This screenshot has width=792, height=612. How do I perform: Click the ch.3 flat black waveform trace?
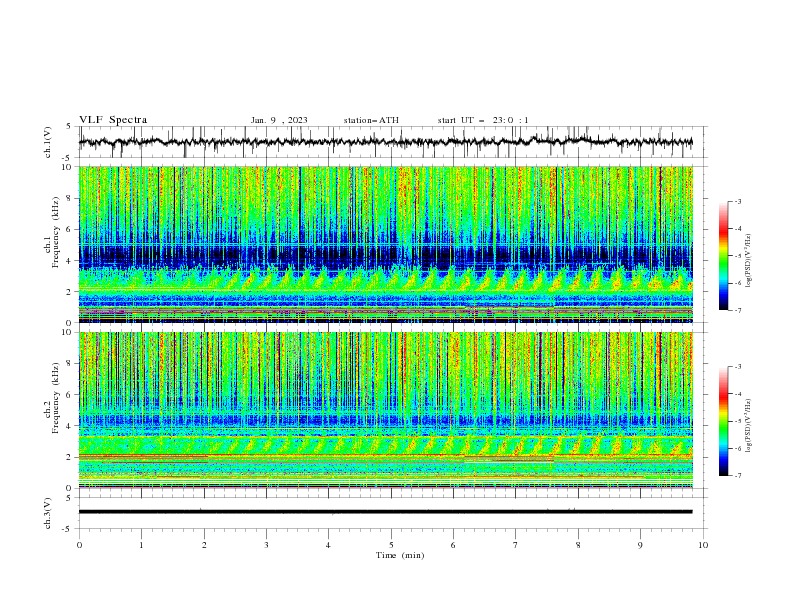[385, 512]
